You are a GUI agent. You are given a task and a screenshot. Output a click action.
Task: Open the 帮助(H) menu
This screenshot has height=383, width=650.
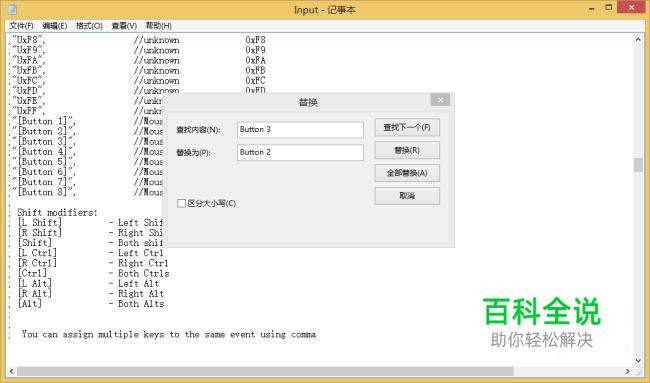(158, 26)
